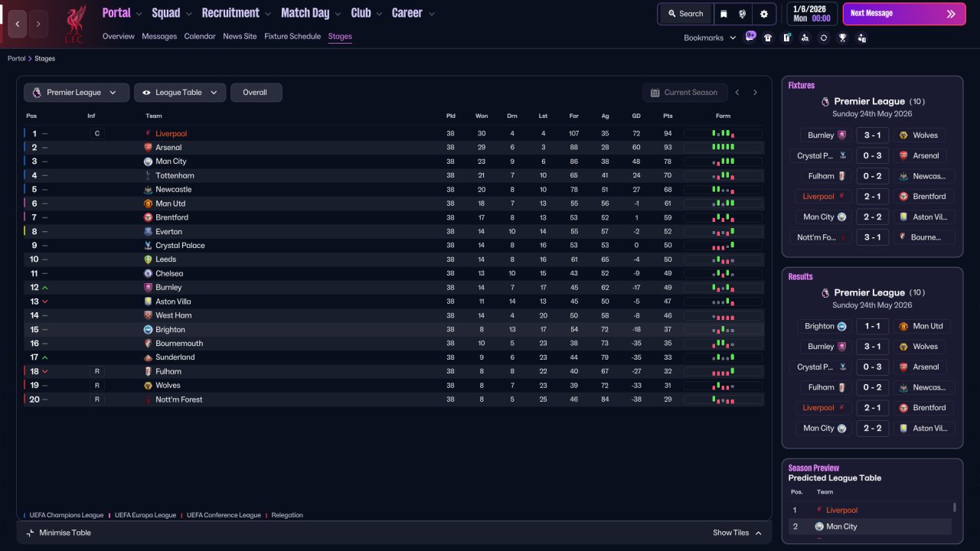Go to previous season with left chevron
This screenshot has height=551, width=980.
[x=737, y=93]
